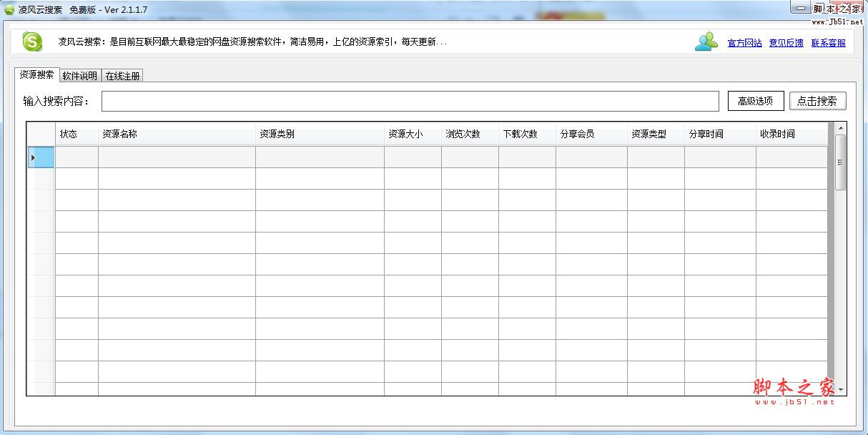Click the 点击搜索 search button

click(817, 101)
